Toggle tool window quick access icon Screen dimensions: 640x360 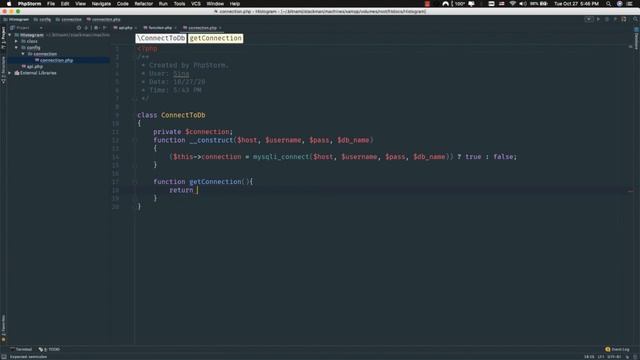tap(4, 357)
